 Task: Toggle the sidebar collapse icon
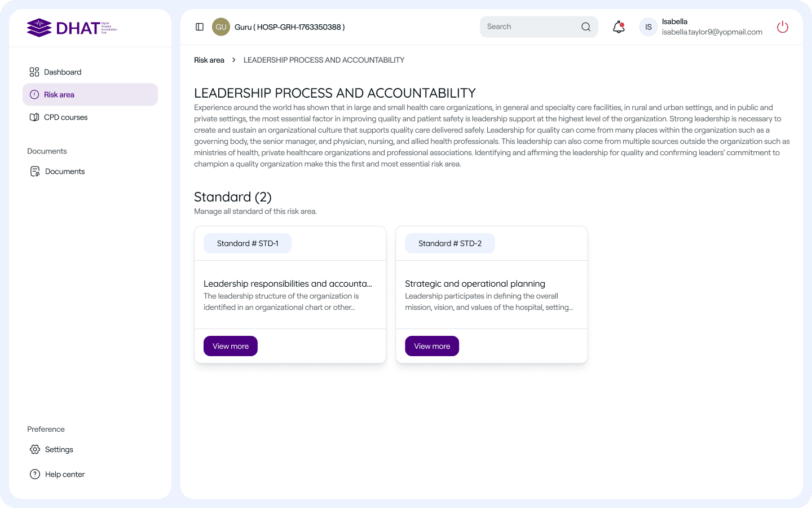pos(200,27)
